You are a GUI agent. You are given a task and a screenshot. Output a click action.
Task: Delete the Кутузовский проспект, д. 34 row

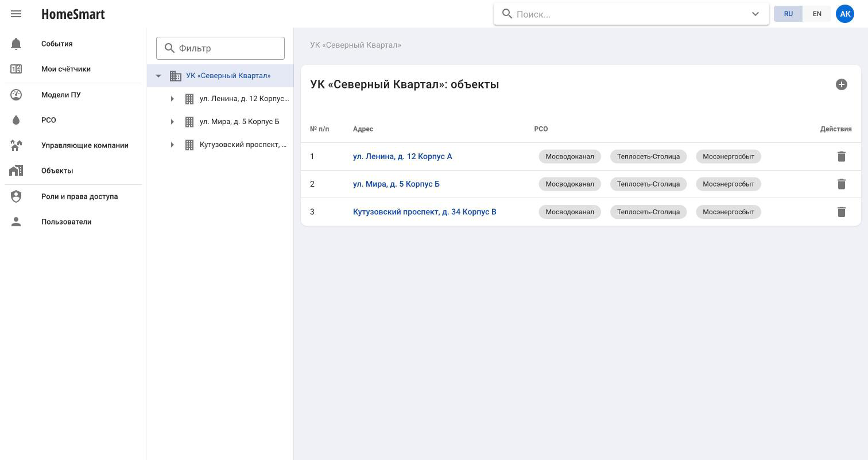tap(842, 212)
